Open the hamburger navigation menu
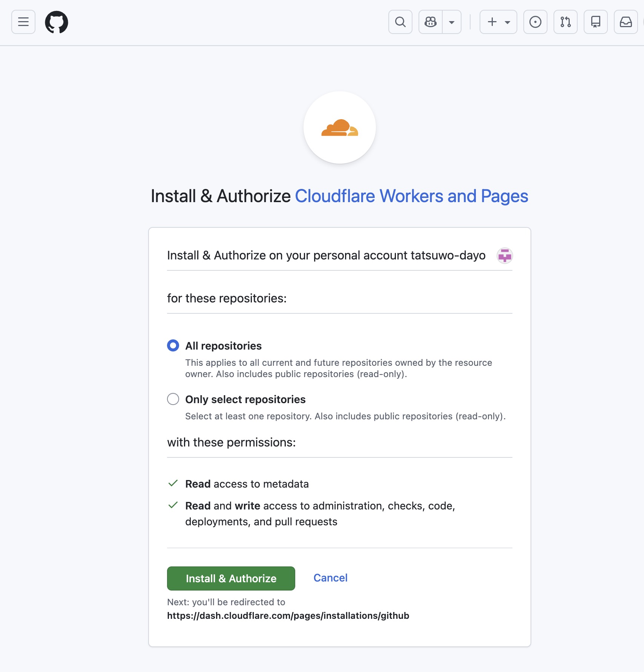 point(23,22)
